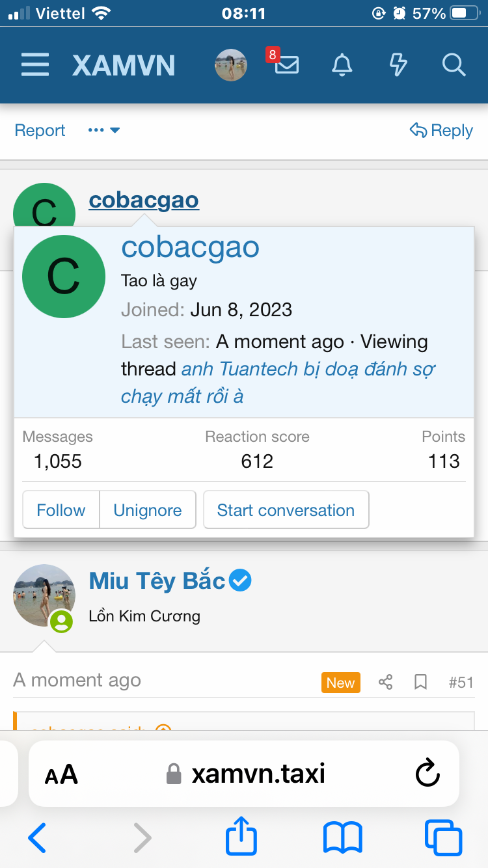This screenshot has width=488, height=868.
Task: Open the conversations inbox envelope icon
Action: (286, 65)
